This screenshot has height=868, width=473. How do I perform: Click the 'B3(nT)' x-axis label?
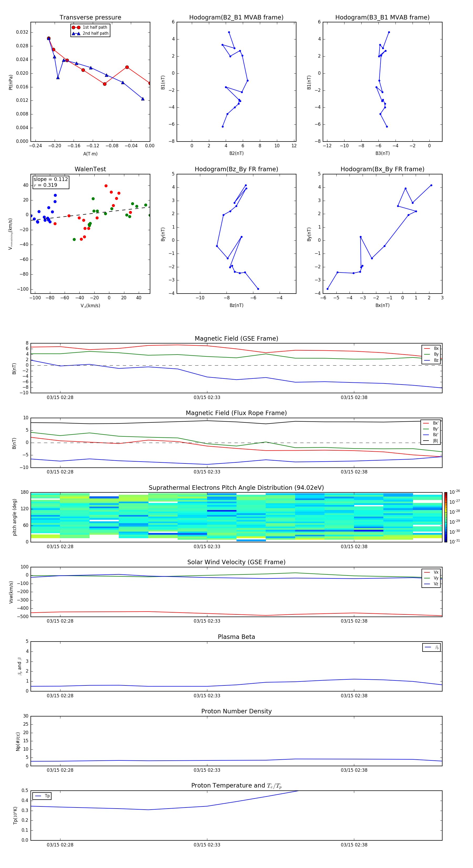382,153
